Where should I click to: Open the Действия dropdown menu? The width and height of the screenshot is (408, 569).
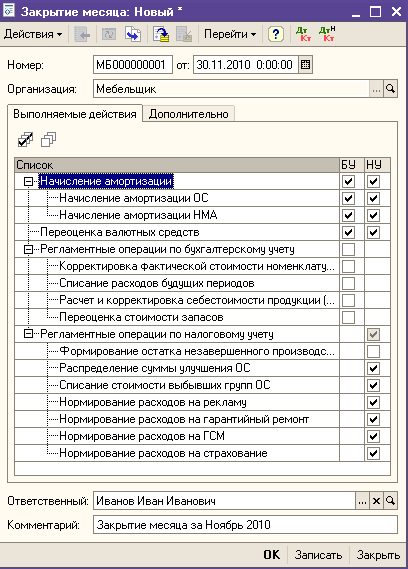tap(33, 34)
